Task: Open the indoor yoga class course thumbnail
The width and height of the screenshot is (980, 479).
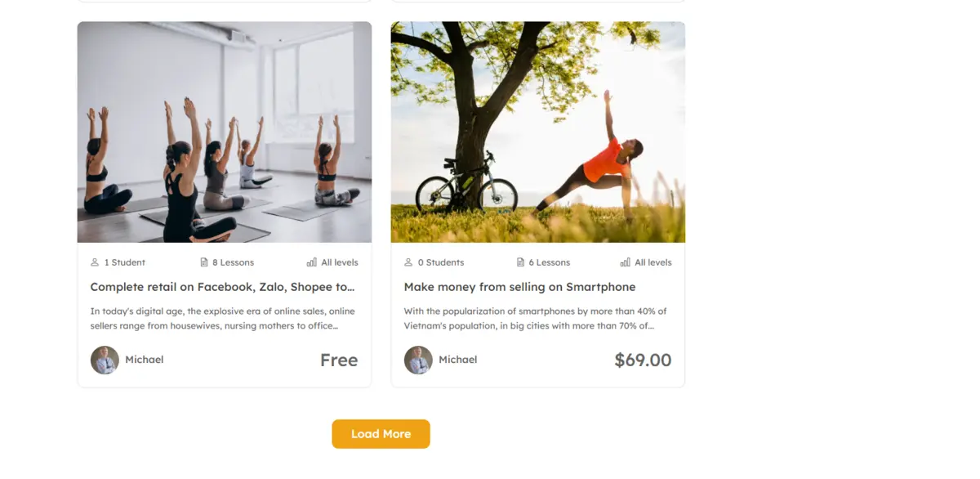Action: pos(225,132)
